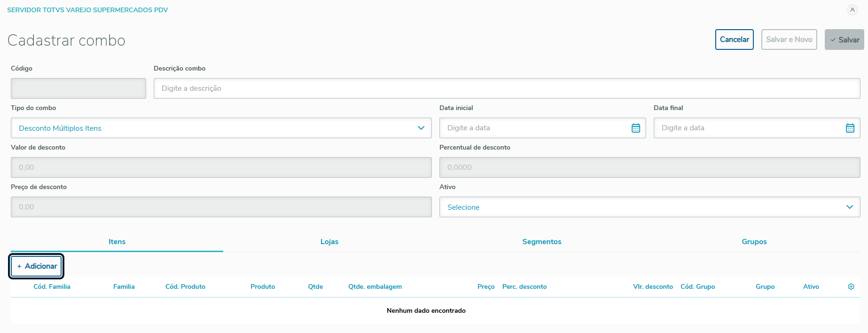
Task: Click the Perc. desconto column header
Action: pos(524,286)
